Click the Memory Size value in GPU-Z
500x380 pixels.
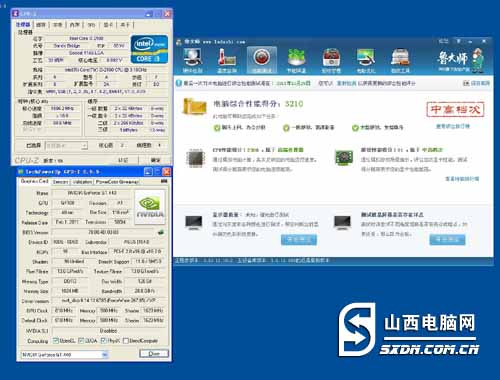tap(70, 291)
